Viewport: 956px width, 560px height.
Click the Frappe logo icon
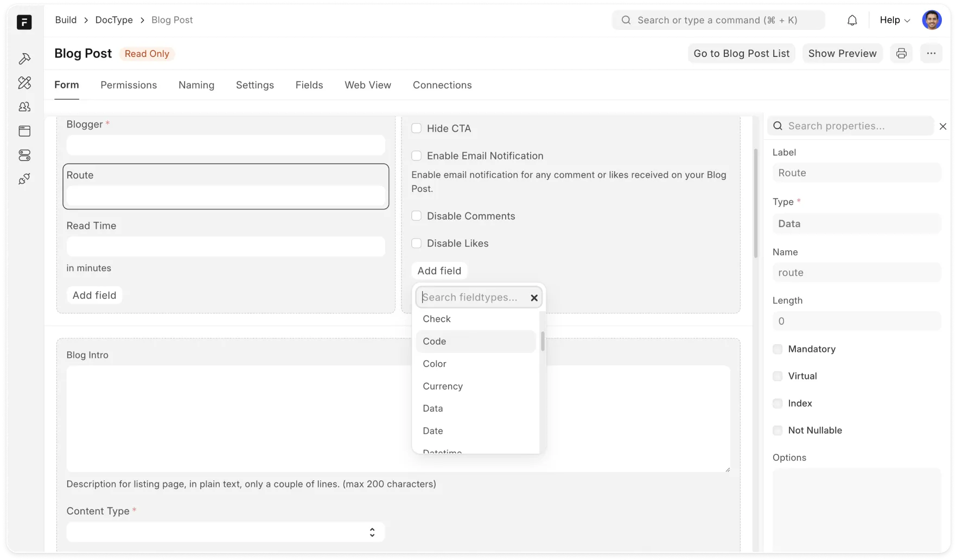point(24,22)
